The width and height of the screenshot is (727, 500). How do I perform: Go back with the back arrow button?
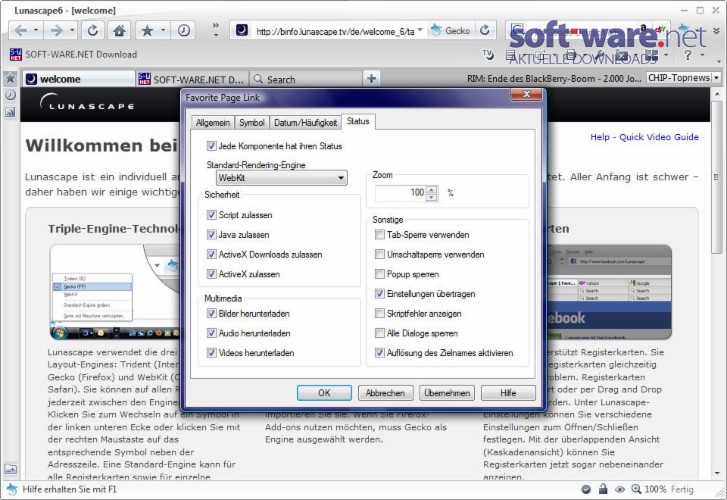(20, 31)
